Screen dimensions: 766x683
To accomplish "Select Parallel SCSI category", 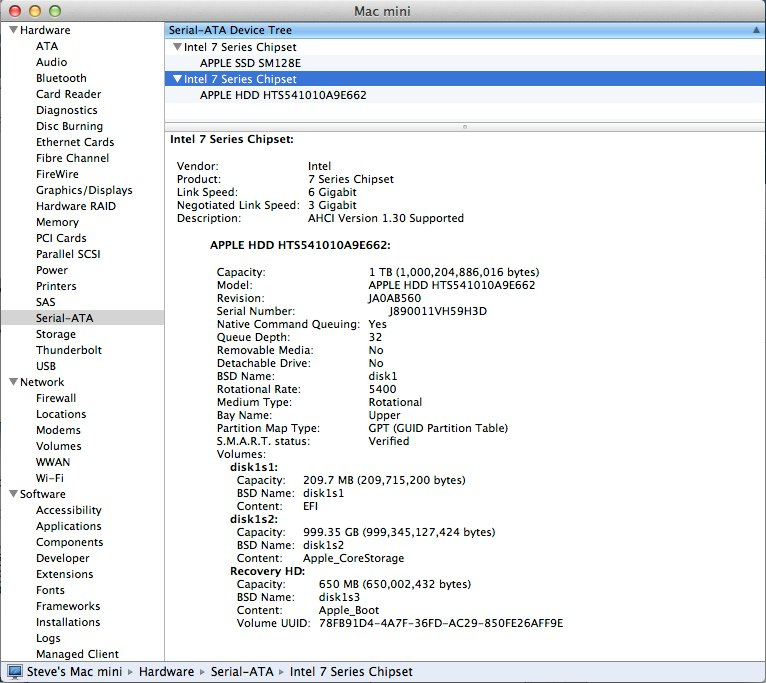I will click(x=68, y=254).
